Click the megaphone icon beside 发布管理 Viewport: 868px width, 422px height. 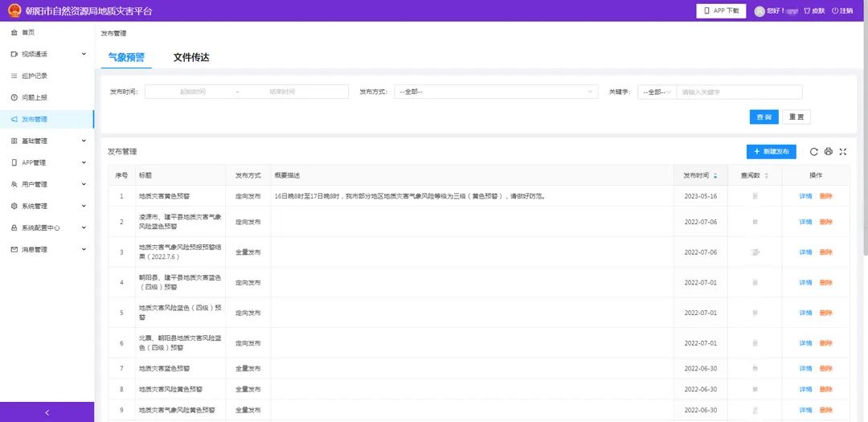click(x=14, y=119)
